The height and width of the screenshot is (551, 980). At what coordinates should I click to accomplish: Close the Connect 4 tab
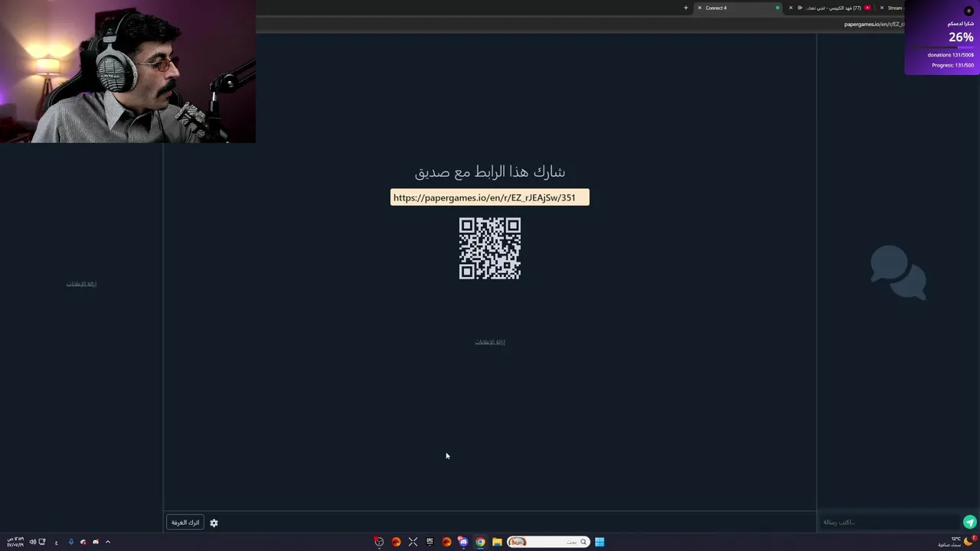[x=699, y=8]
